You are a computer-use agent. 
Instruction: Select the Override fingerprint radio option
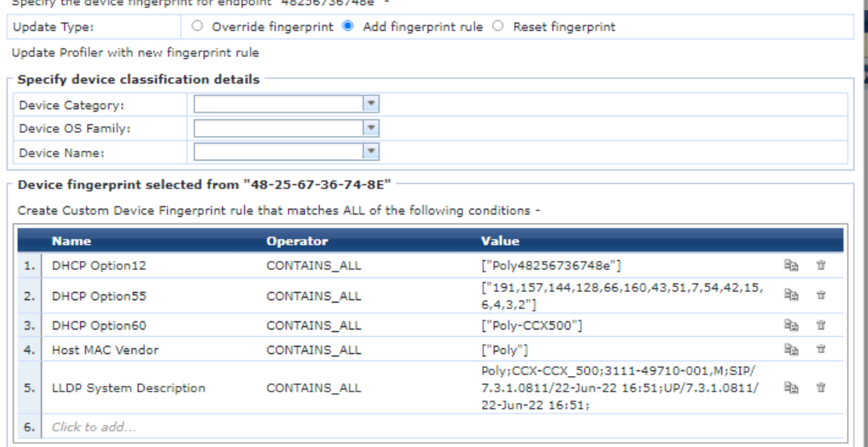click(197, 27)
